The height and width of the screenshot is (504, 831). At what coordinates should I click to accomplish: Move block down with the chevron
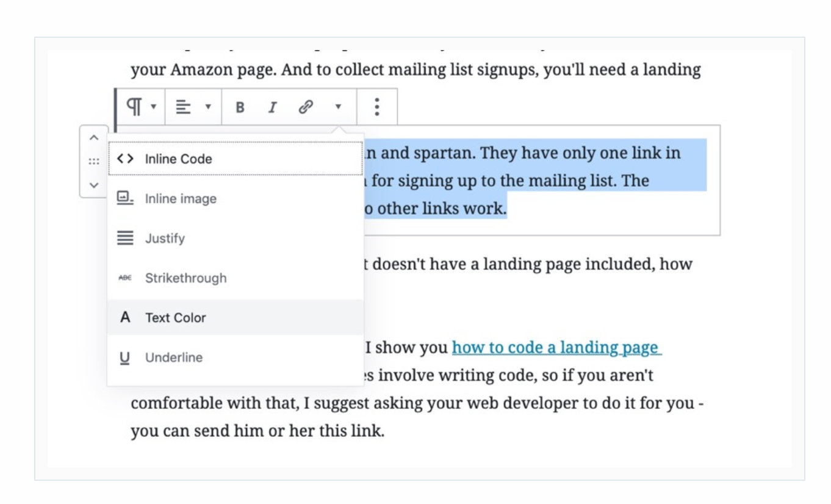pos(93,184)
